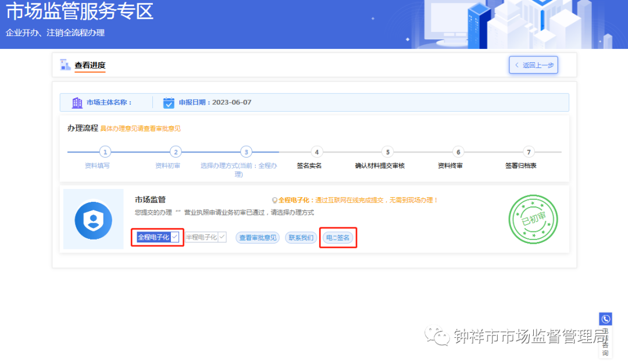Click the 联系我们 button

[x=301, y=237]
